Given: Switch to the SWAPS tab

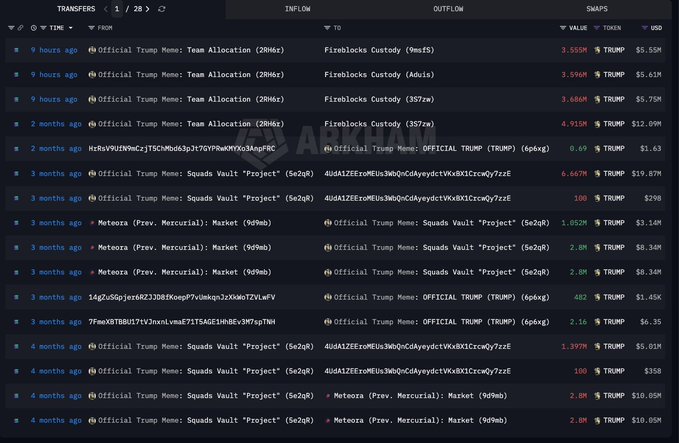Looking at the screenshot, I should coord(597,9).
